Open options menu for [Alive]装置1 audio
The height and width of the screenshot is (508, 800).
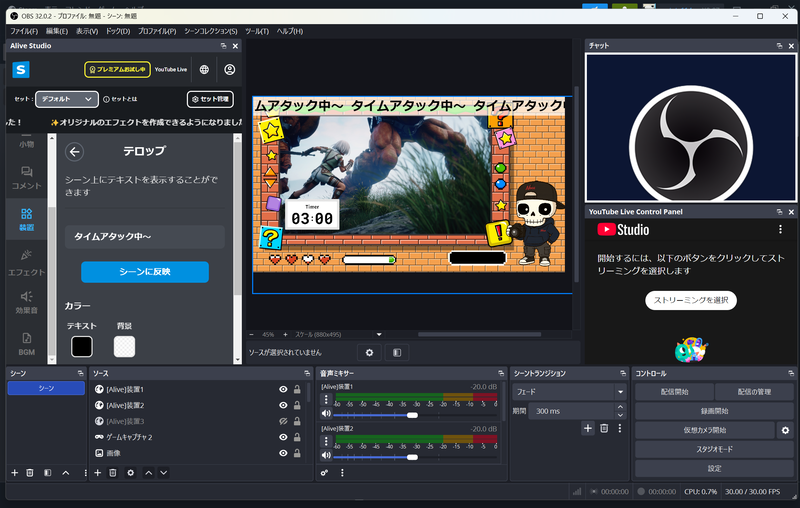pyautogui.click(x=327, y=400)
